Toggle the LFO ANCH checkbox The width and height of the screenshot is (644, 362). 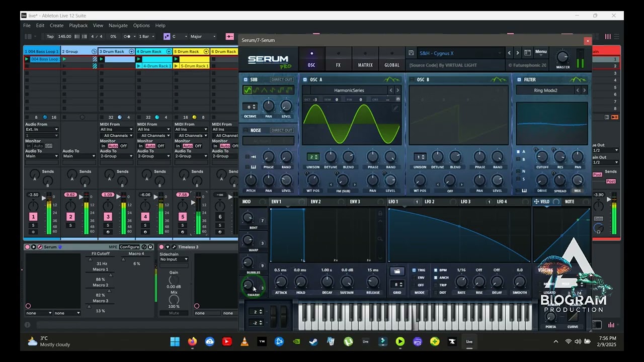pyautogui.click(x=436, y=278)
